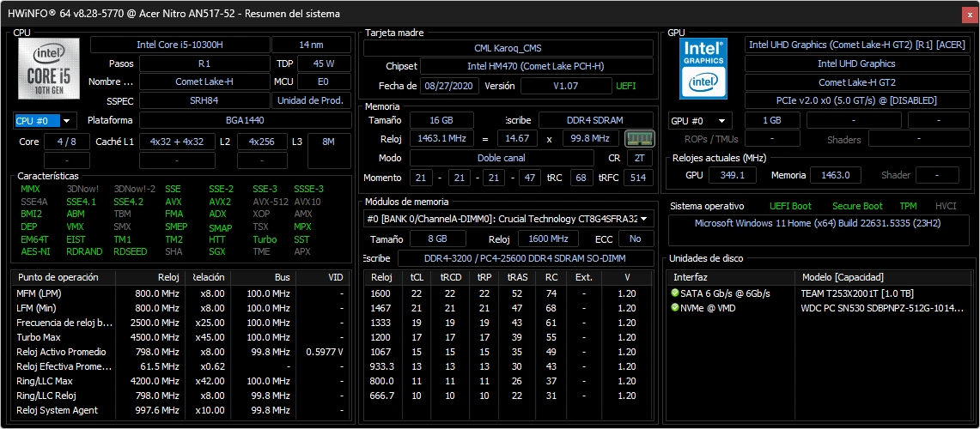The width and height of the screenshot is (980, 429).
Task: Click the VID column header
Action: click(x=322, y=277)
